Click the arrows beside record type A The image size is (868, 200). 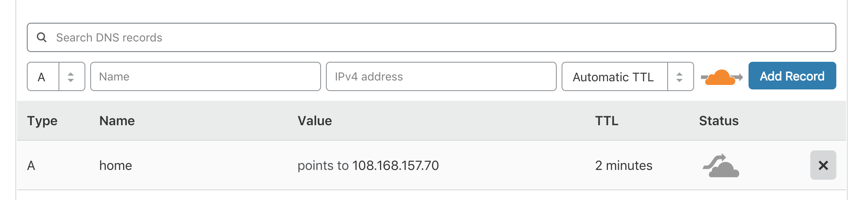[71, 77]
